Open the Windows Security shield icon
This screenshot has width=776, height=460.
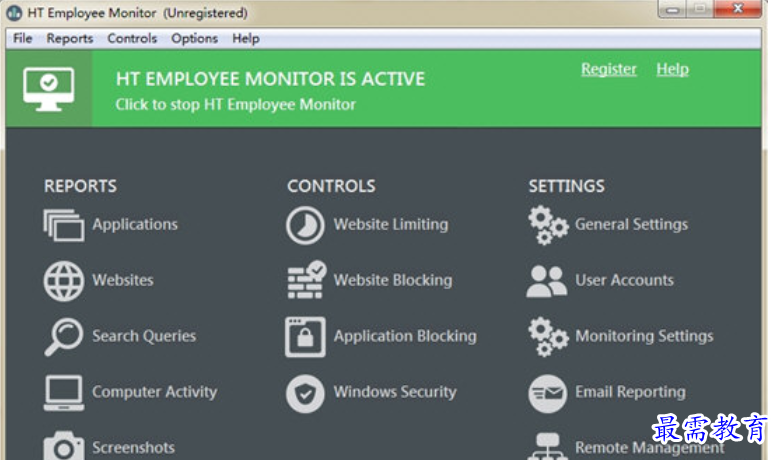305,394
